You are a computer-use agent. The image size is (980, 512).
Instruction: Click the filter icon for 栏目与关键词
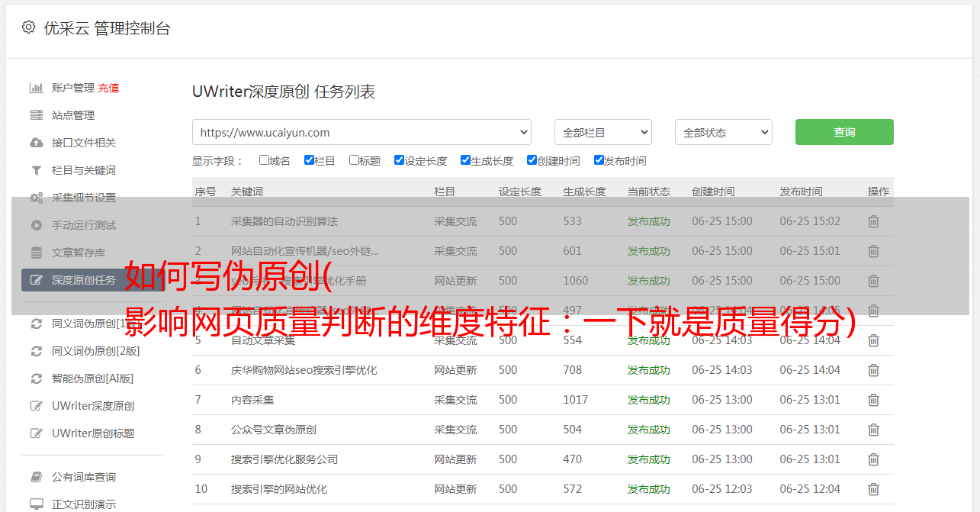coord(36,170)
